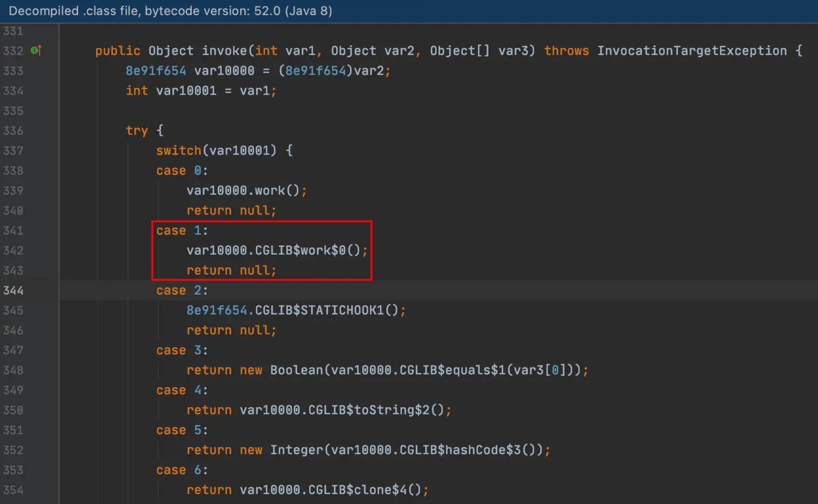Viewport: 818px width, 504px height.
Task: Click the 'switch' keyword
Action: point(179,151)
